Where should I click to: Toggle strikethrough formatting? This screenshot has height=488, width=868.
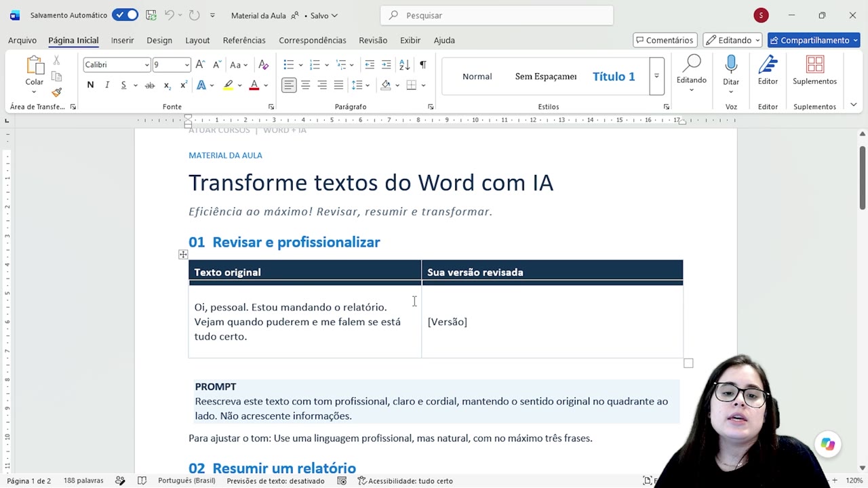(x=149, y=85)
